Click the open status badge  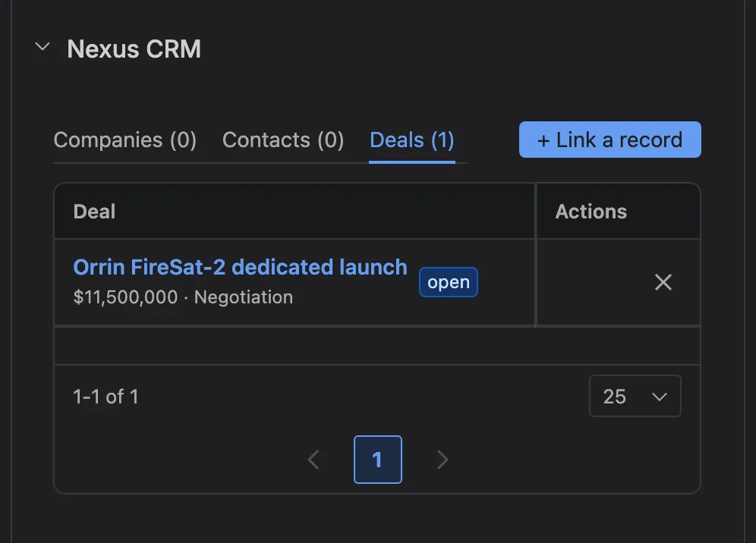449,282
